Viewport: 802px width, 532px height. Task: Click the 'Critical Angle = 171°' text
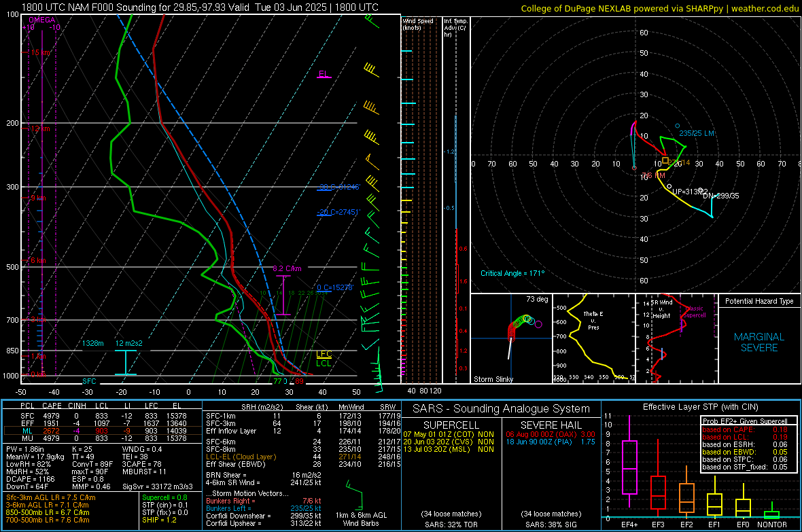pos(512,273)
